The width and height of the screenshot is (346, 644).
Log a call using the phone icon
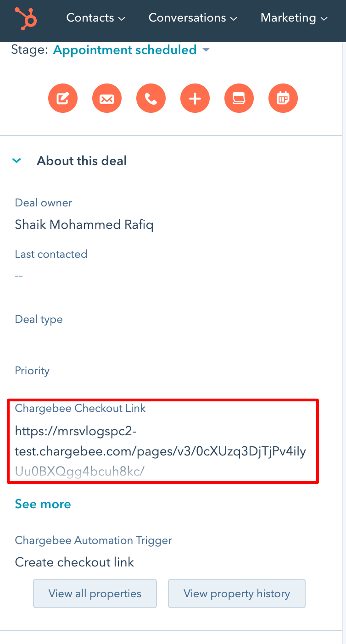151,98
